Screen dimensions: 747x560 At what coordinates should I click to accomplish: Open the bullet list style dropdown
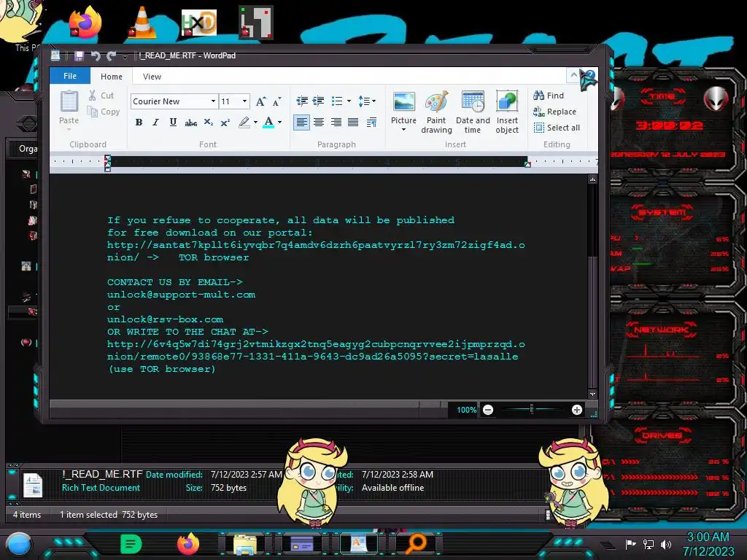pos(349,101)
